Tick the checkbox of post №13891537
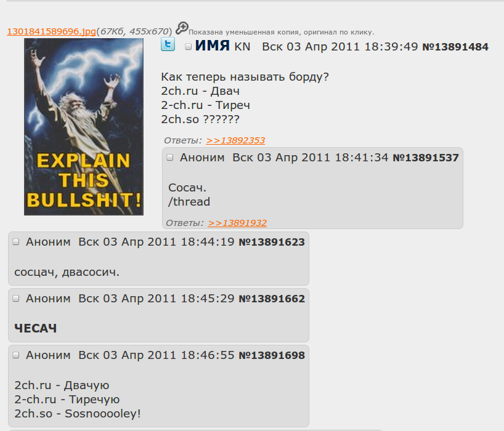The width and height of the screenshot is (504, 431). click(169, 158)
